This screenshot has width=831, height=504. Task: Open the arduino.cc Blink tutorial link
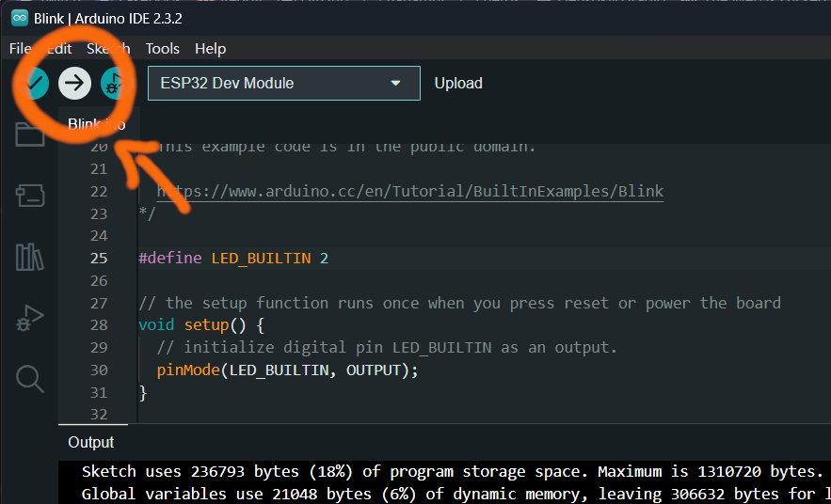coord(409,191)
